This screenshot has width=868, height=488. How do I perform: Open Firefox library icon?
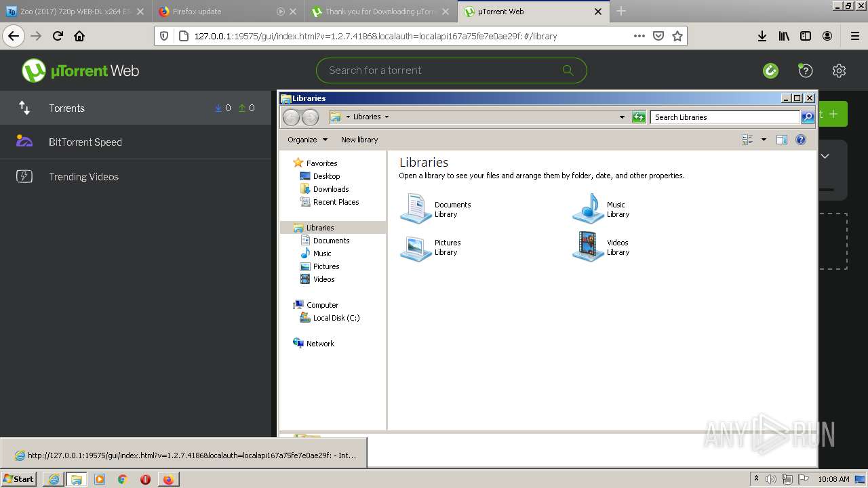tap(784, 36)
